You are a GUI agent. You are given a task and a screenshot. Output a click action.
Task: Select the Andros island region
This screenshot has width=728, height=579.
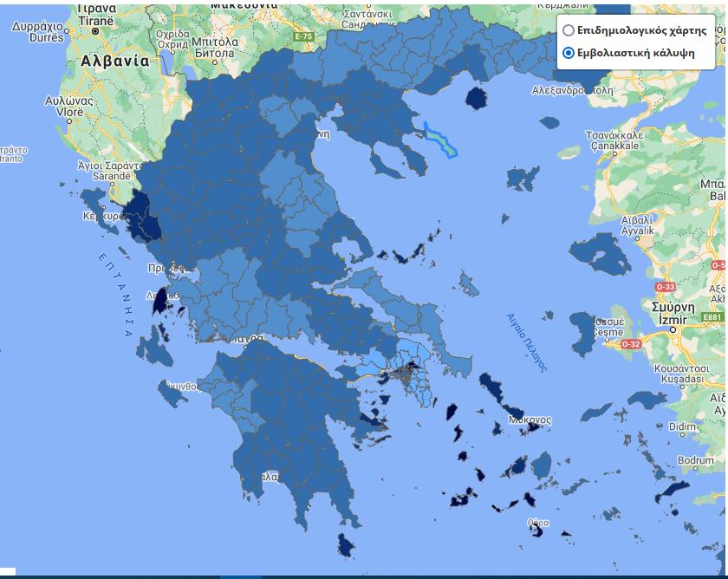492,387
